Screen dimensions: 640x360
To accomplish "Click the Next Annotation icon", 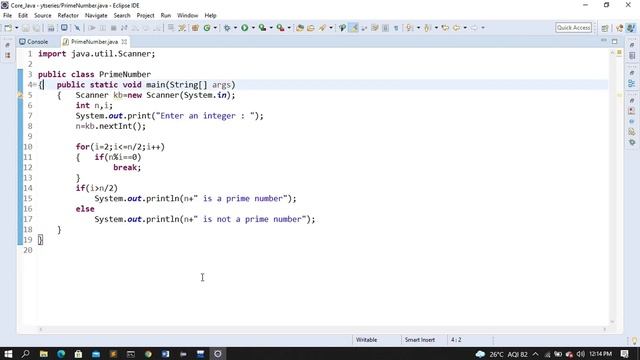I will 410,28.
